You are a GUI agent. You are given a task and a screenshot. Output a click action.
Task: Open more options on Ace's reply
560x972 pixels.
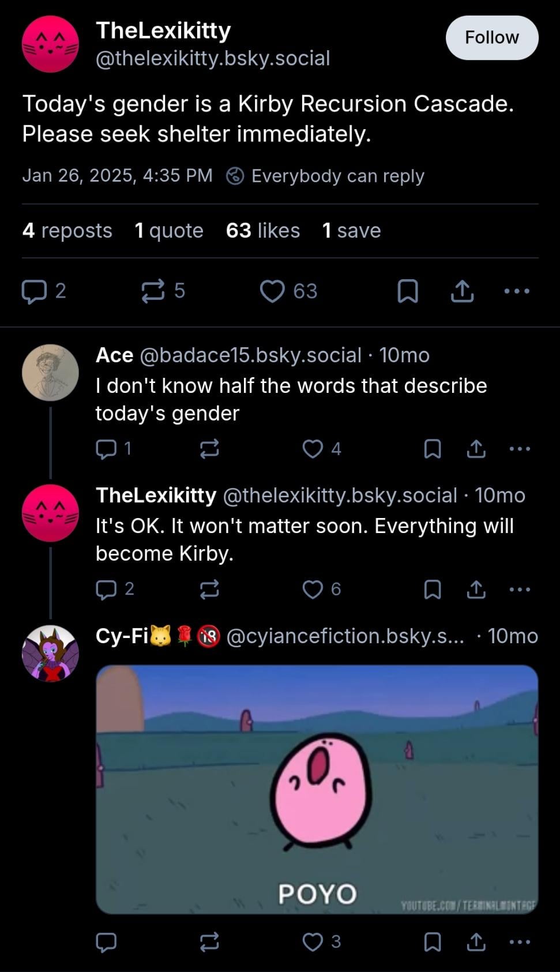(x=520, y=449)
